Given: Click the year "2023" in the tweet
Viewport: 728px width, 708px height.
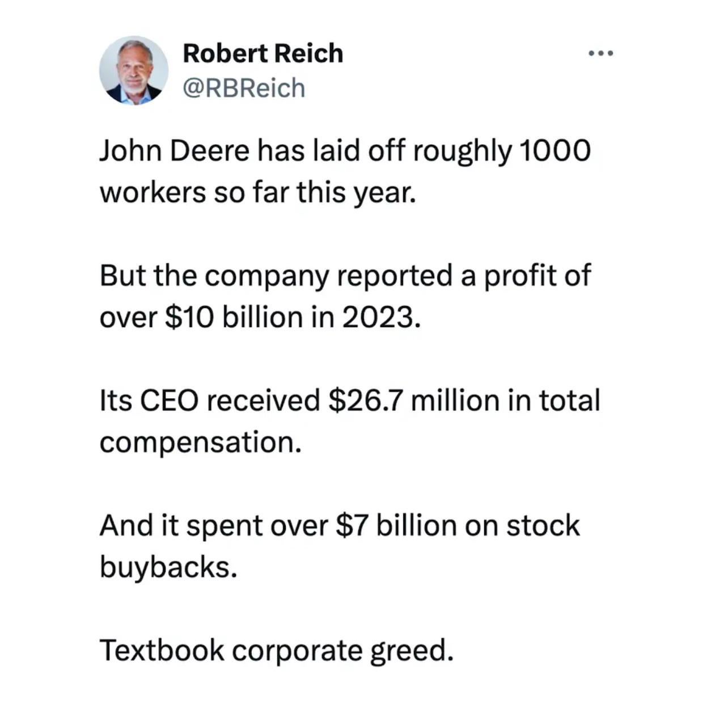Looking at the screenshot, I should coord(377,318).
